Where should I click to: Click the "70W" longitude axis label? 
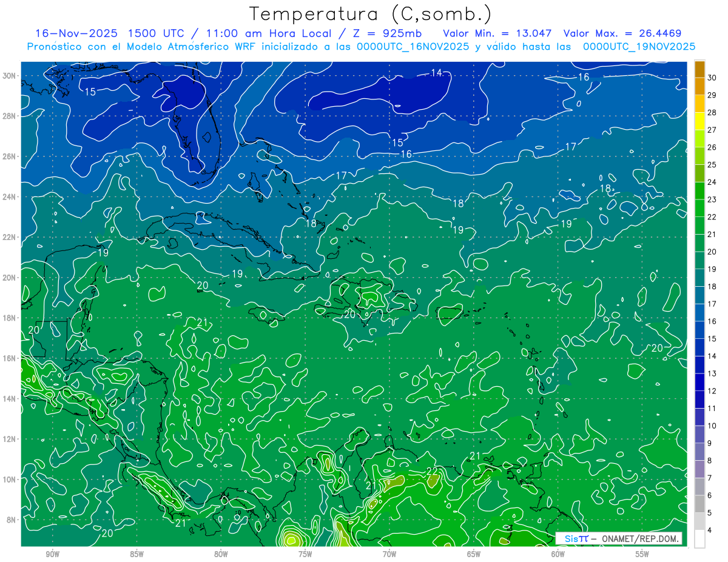pos(389,554)
